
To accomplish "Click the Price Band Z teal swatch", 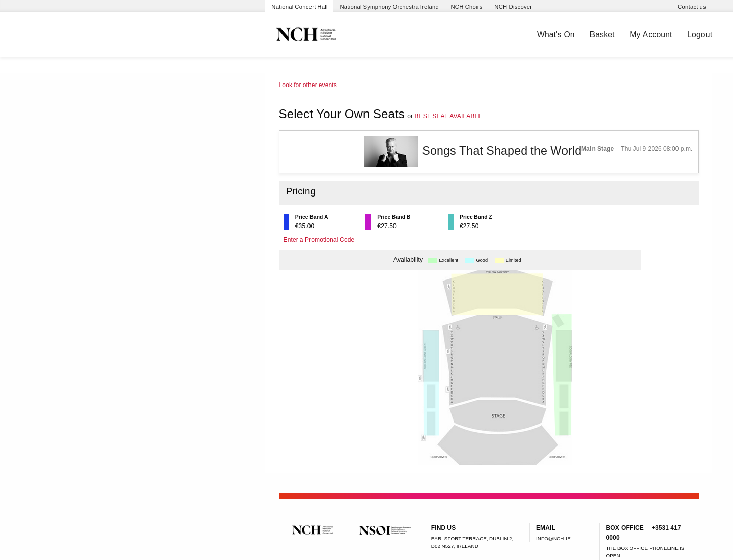I will pos(450,222).
